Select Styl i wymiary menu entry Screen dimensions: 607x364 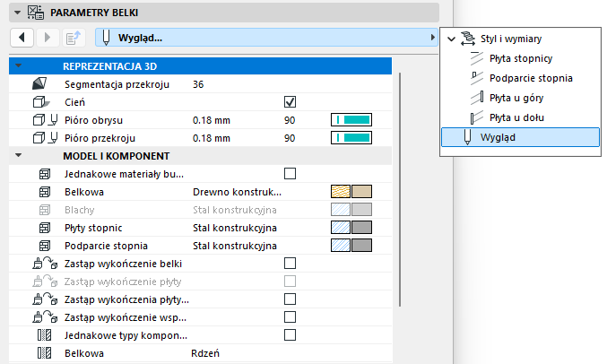[511, 39]
